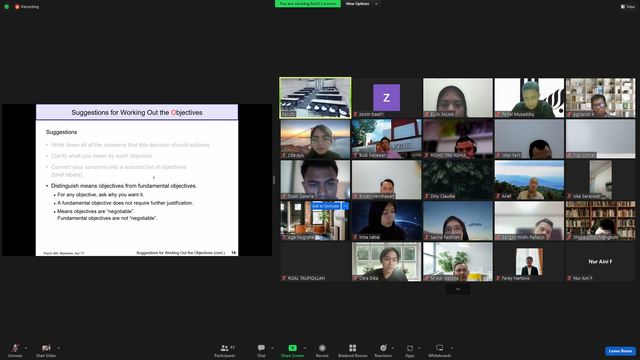This screenshot has width=640, height=360.
Task: Click Ask to Unmute on Aga Nugraha
Action: [x=326, y=206]
